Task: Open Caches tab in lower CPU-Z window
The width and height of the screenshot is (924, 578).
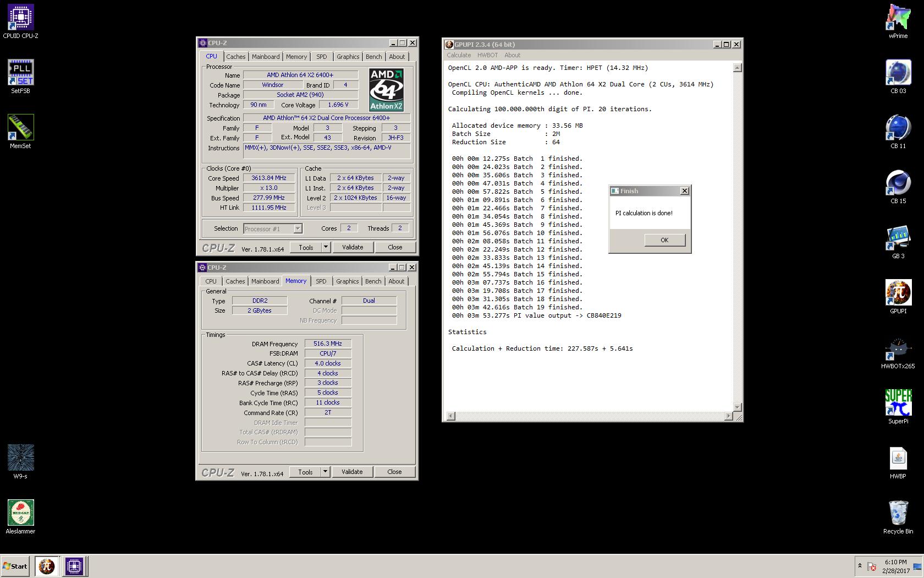Action: pyautogui.click(x=235, y=281)
